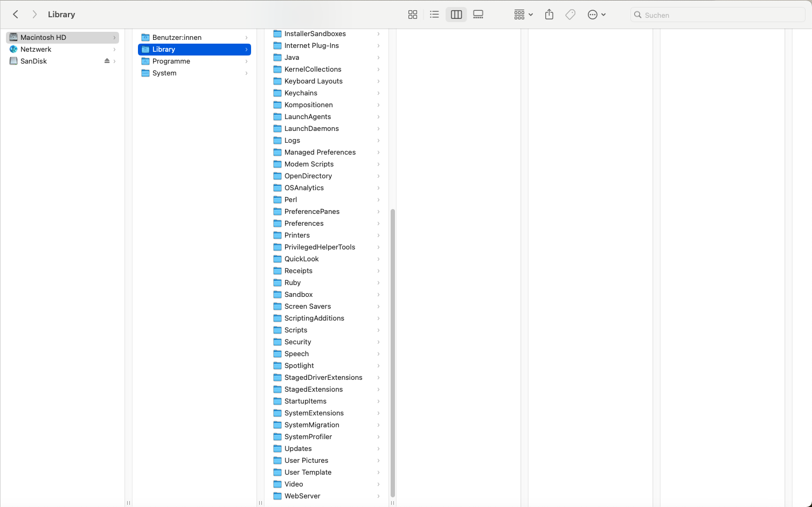
Task: Click the third column vertical scrollbar
Action: click(x=392, y=353)
